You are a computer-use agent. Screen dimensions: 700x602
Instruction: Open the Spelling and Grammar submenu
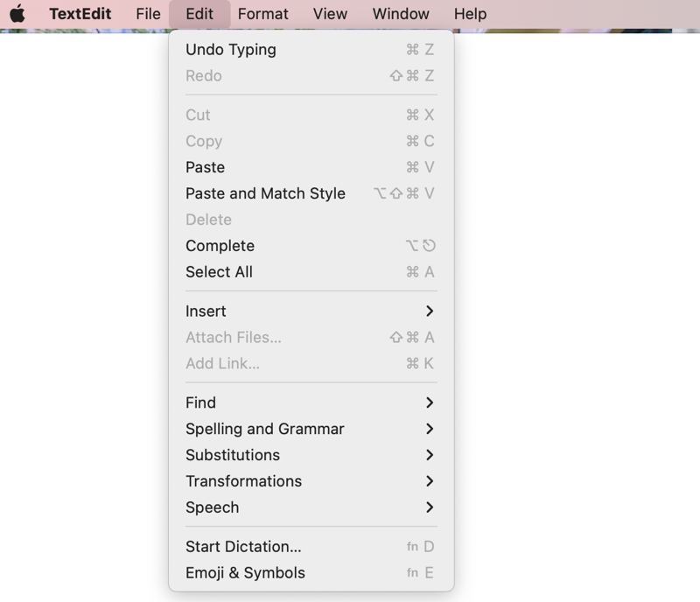265,429
